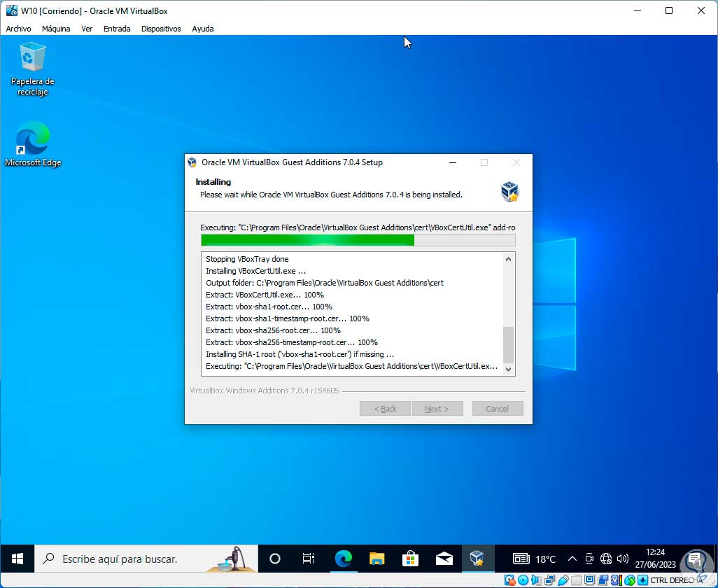Click the VirtualBox USB devices indicator
This screenshot has width=718, height=588.
563,581
